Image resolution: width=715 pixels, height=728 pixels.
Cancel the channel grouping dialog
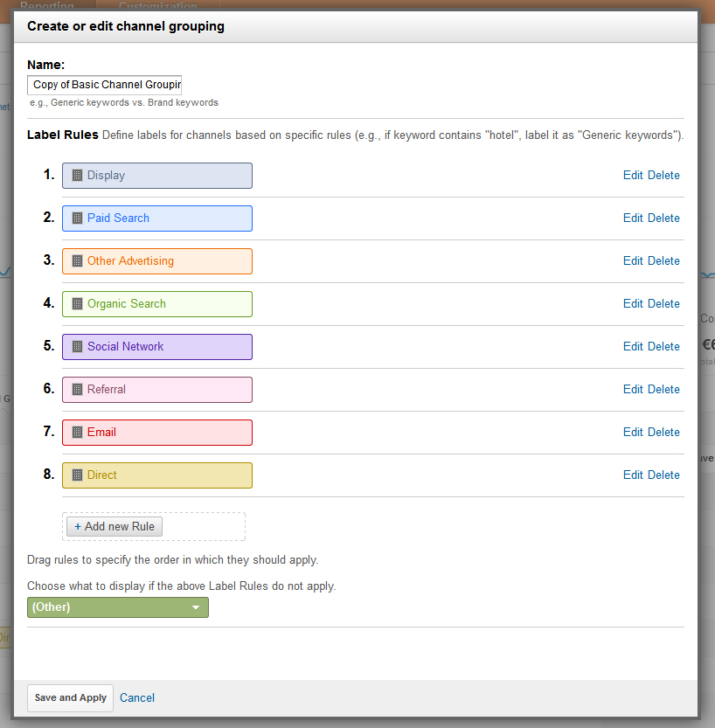pyautogui.click(x=137, y=698)
